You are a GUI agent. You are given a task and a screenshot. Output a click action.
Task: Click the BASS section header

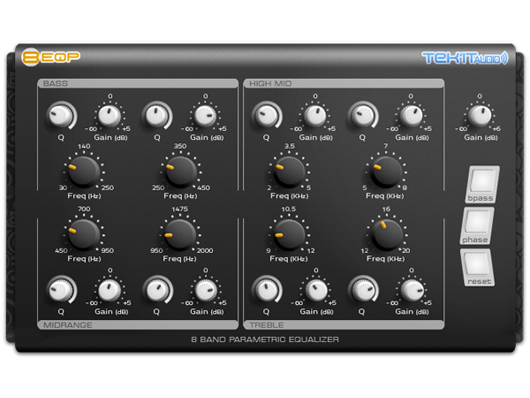tap(138, 84)
